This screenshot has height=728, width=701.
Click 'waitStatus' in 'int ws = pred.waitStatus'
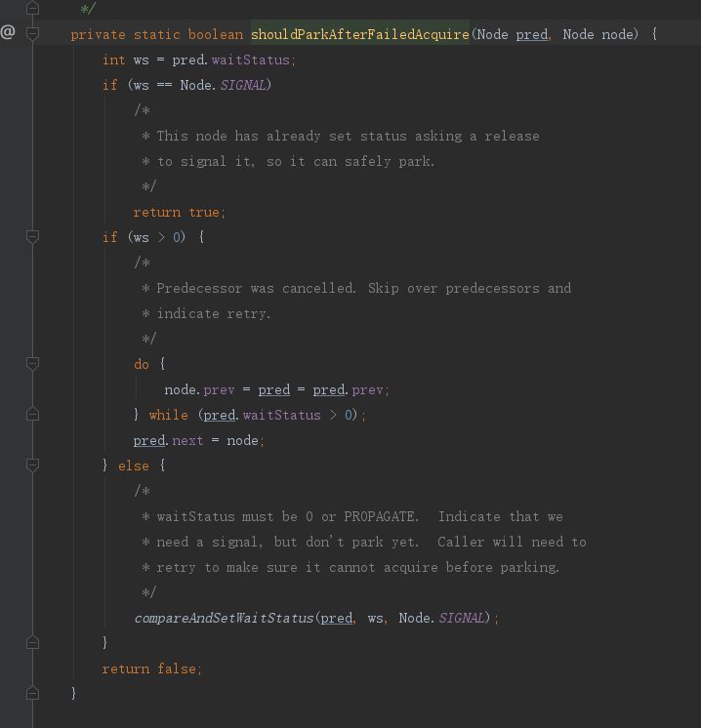click(x=250, y=60)
